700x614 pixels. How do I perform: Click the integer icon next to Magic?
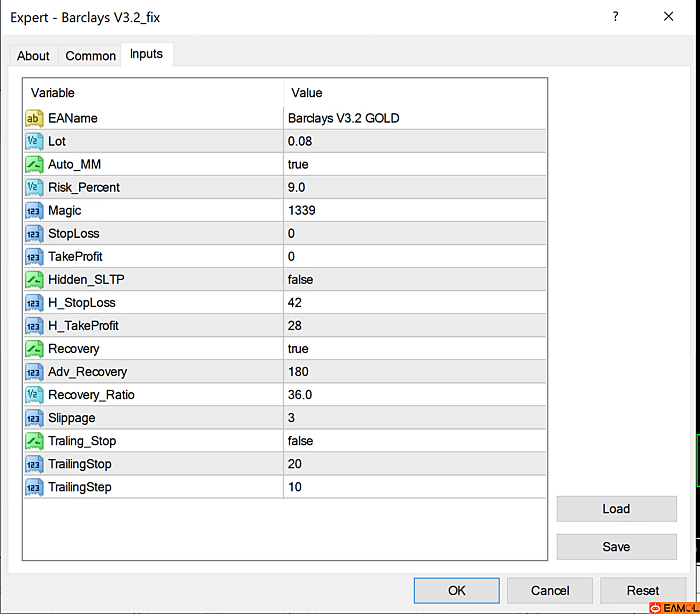(x=34, y=211)
